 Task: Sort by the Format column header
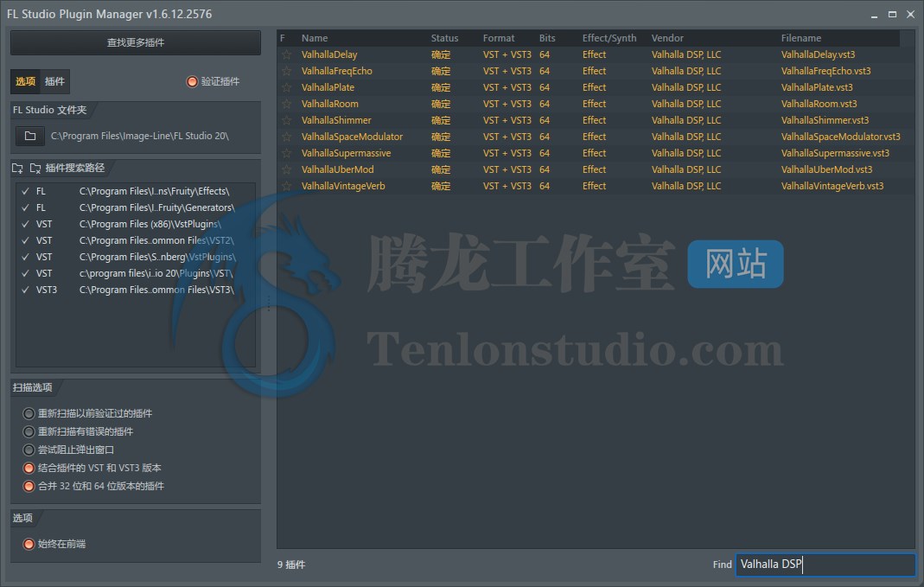pyautogui.click(x=499, y=38)
